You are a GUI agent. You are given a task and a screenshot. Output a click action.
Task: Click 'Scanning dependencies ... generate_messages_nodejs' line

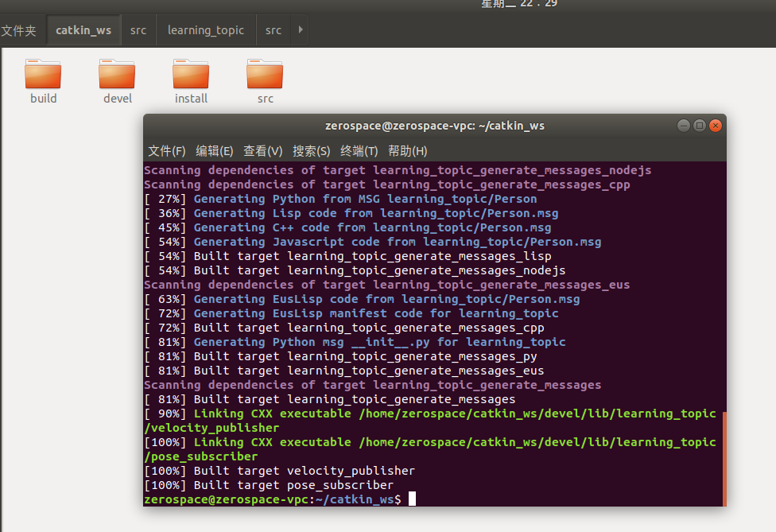pos(398,170)
